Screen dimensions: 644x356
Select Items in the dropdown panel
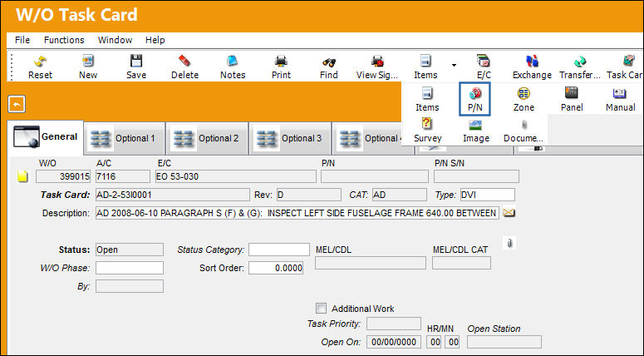pos(427,99)
